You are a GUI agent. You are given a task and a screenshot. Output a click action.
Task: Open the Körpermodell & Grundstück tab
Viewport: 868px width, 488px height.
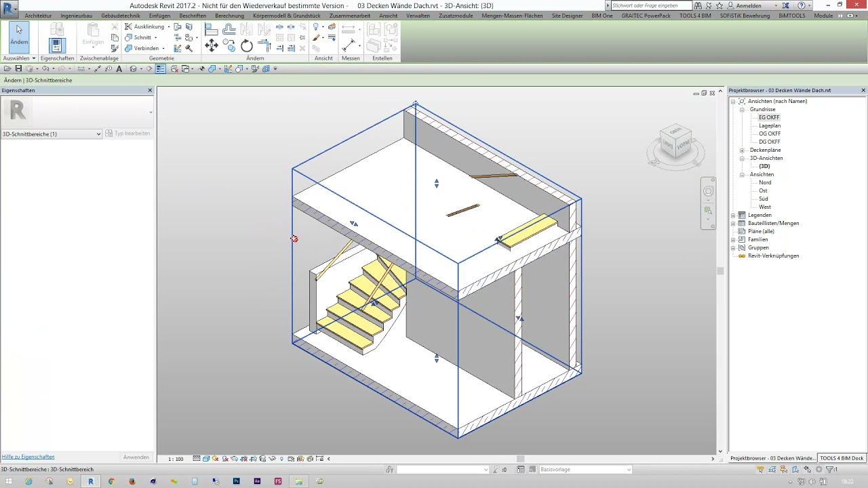(x=286, y=16)
